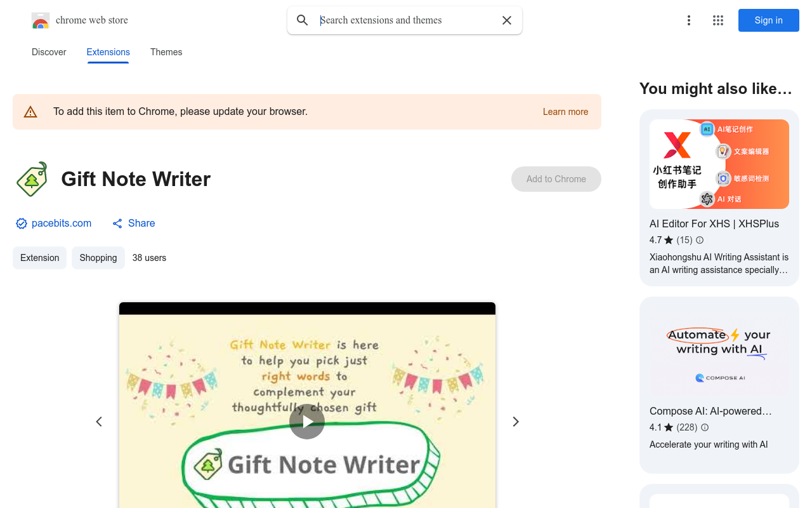Click the Sign in button
The height and width of the screenshot is (508, 812).
point(768,20)
